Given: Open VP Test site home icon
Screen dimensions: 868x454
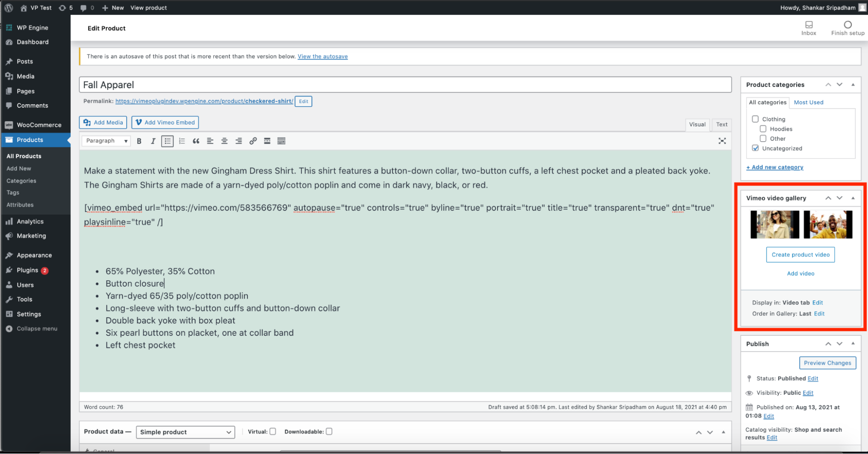Looking at the screenshot, I should click(x=36, y=7).
